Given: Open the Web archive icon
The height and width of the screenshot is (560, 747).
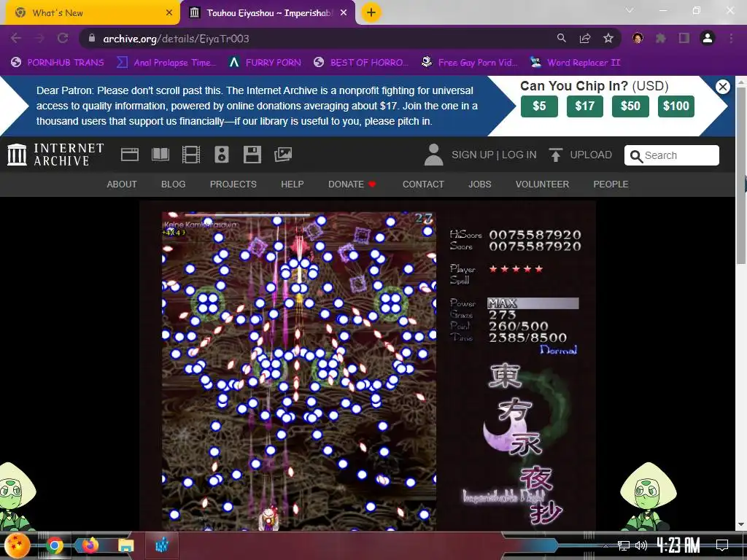Looking at the screenshot, I should click(130, 155).
